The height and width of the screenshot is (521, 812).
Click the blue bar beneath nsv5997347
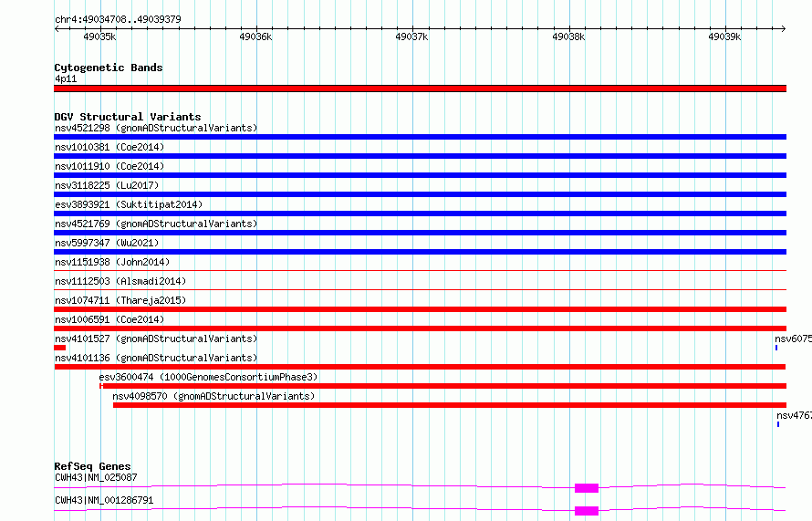[x=420, y=252]
